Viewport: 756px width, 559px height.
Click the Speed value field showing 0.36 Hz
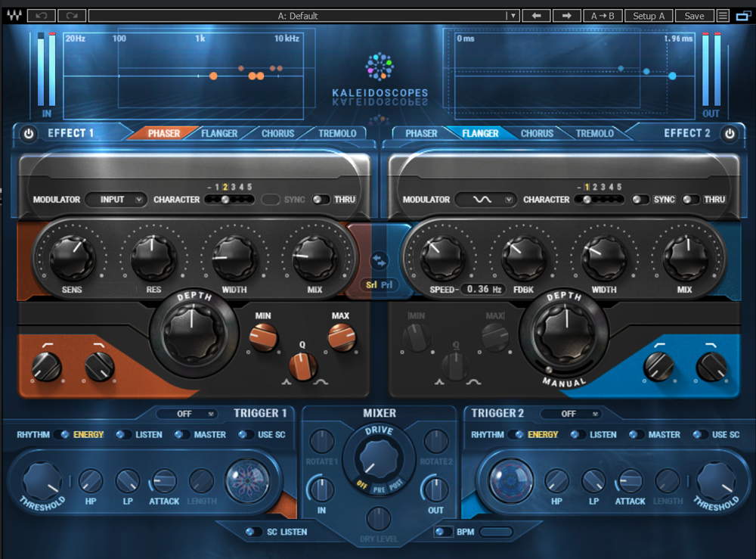(484, 290)
